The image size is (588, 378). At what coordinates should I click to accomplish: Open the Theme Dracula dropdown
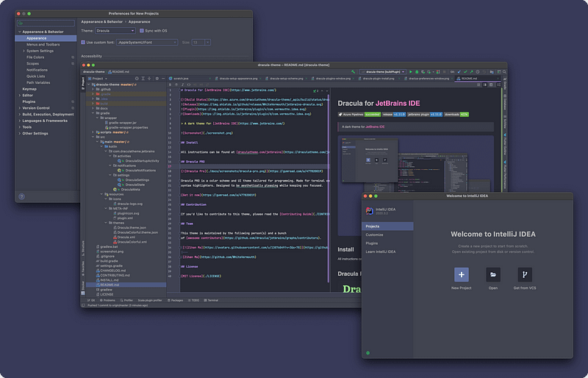tap(115, 31)
